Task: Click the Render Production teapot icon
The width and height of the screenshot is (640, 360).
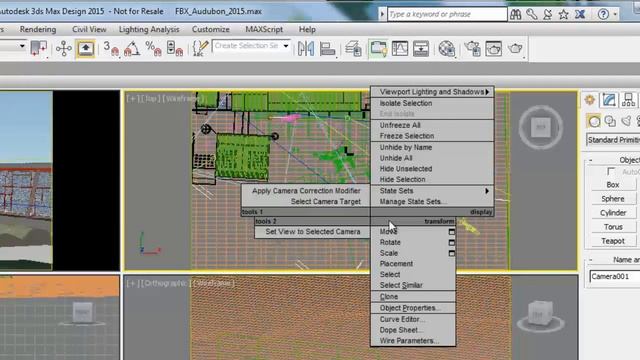Action: tap(515, 49)
